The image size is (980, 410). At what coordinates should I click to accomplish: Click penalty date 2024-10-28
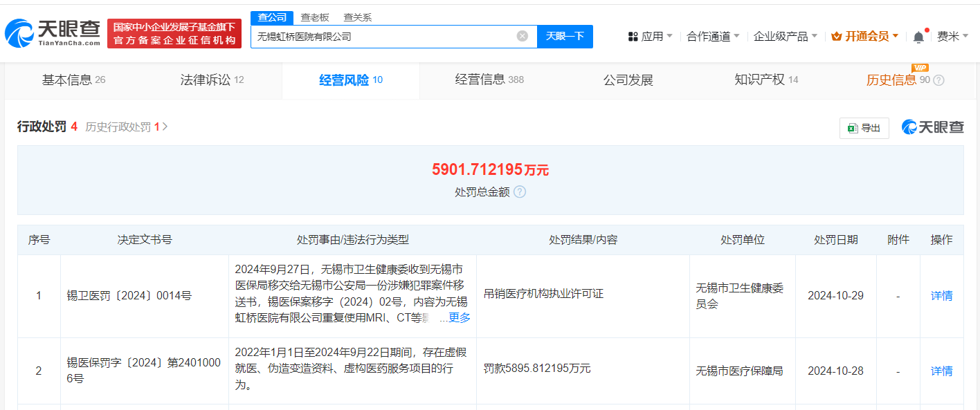tap(835, 371)
